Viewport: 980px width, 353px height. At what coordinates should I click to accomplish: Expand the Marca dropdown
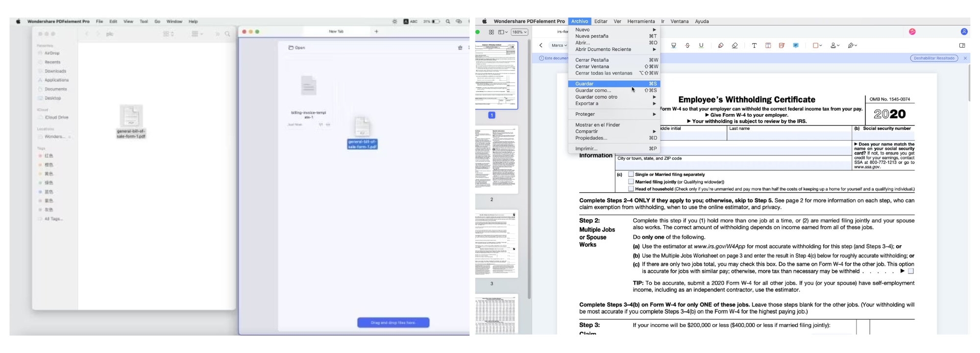coord(559,46)
